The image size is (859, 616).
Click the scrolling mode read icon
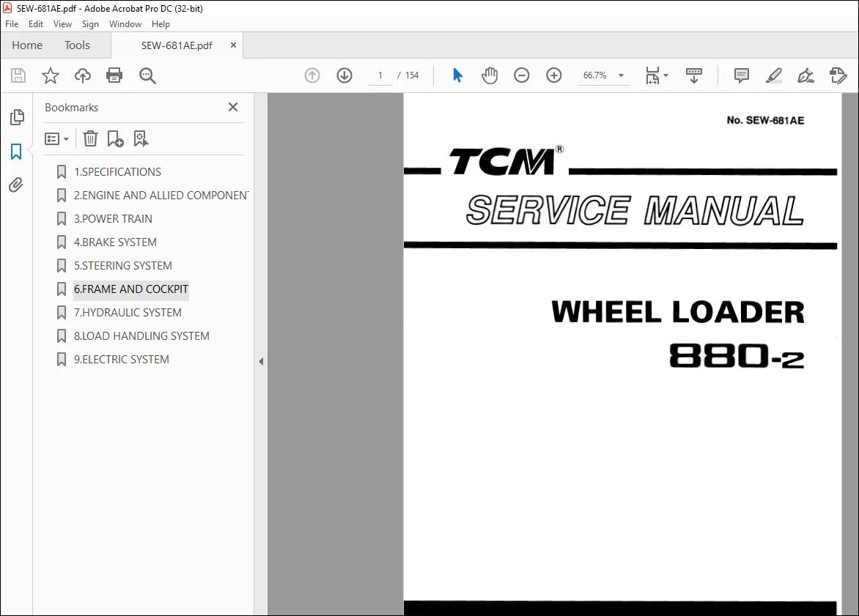tap(694, 75)
